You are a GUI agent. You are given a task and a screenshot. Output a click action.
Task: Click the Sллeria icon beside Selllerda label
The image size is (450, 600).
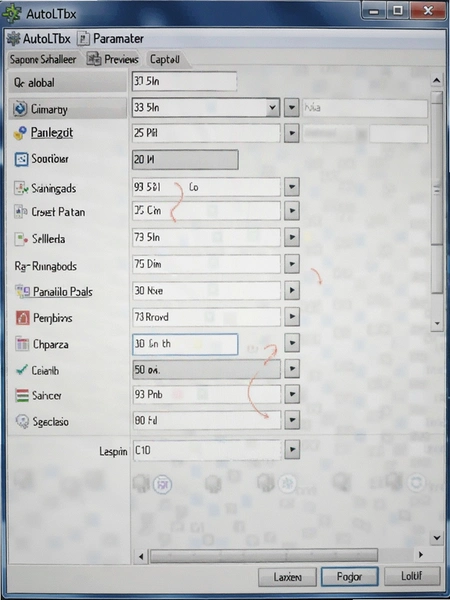coord(21,239)
